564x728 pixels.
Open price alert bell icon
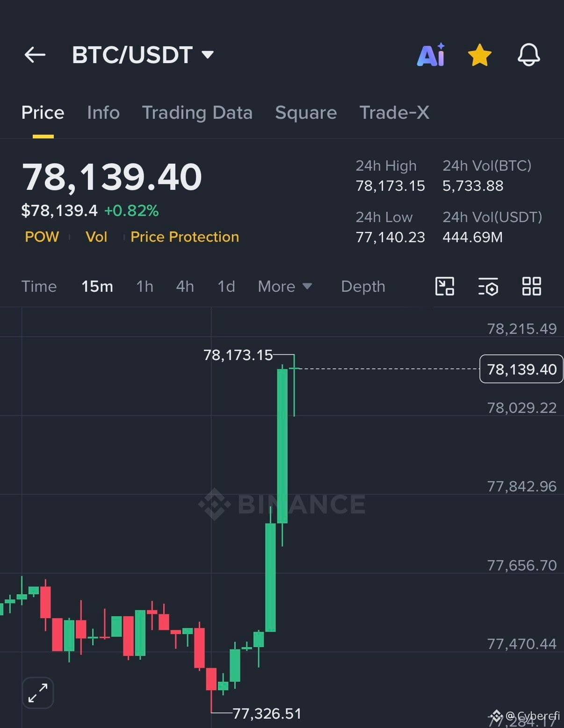528,55
